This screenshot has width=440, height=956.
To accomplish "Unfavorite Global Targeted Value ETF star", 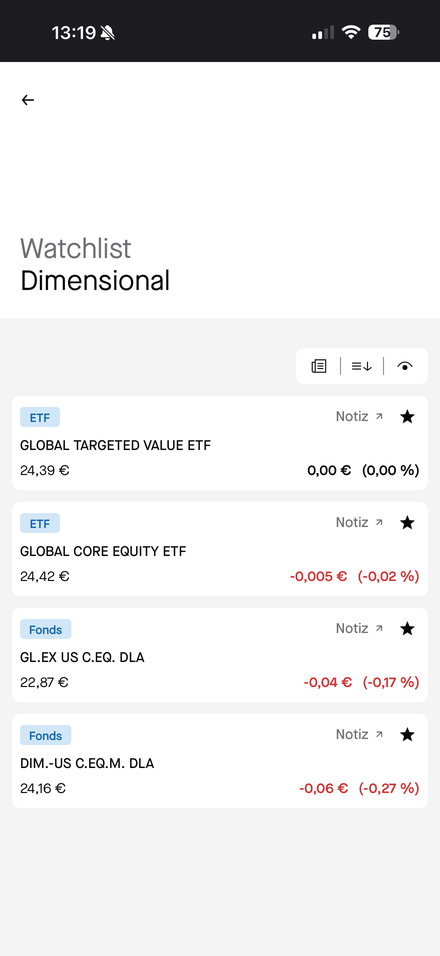I will point(407,416).
